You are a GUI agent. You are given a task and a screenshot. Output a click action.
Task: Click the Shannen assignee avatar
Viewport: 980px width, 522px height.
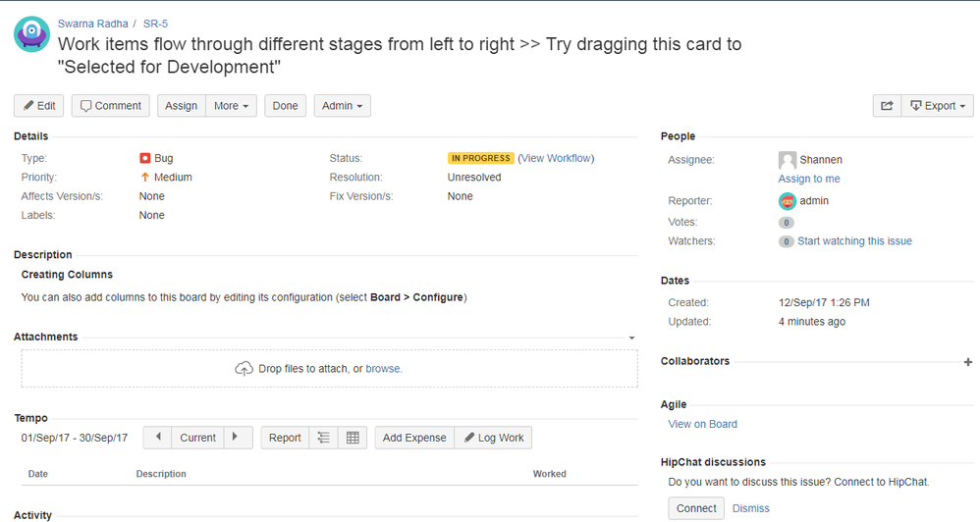click(788, 160)
